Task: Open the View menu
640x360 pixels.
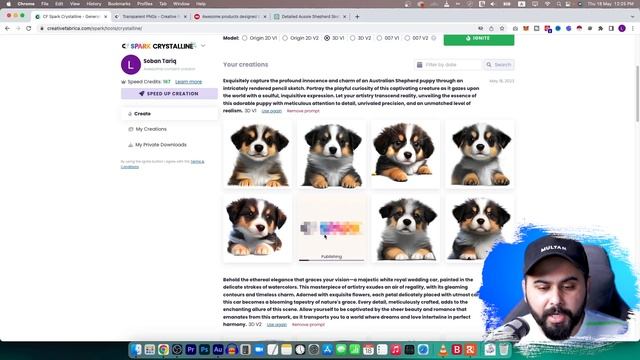Action: (x=75, y=4)
